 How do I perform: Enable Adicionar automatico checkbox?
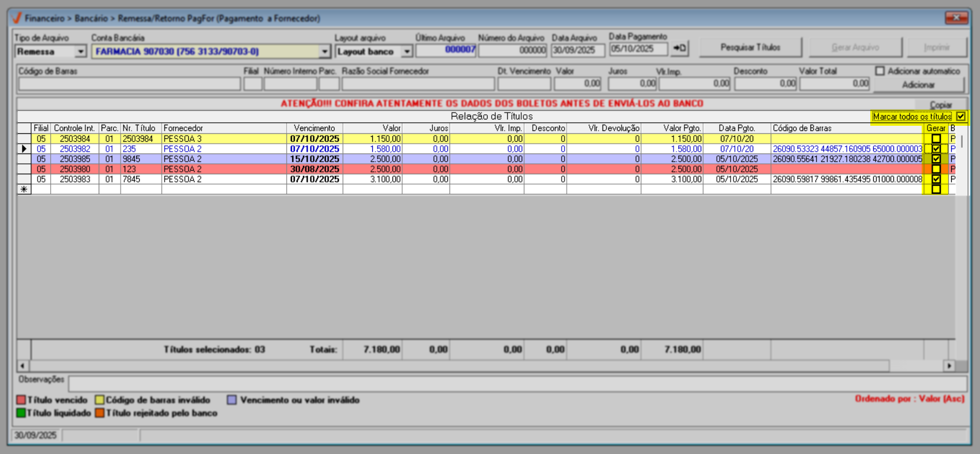880,71
